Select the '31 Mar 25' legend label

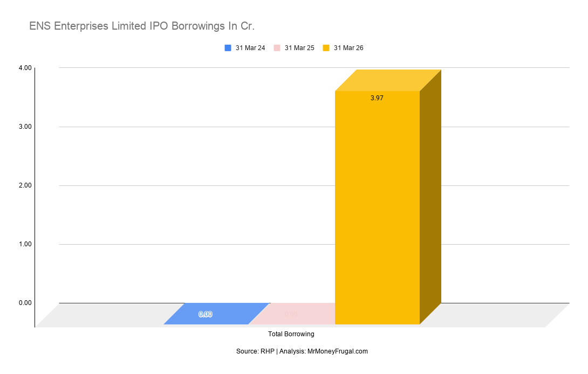[299, 48]
